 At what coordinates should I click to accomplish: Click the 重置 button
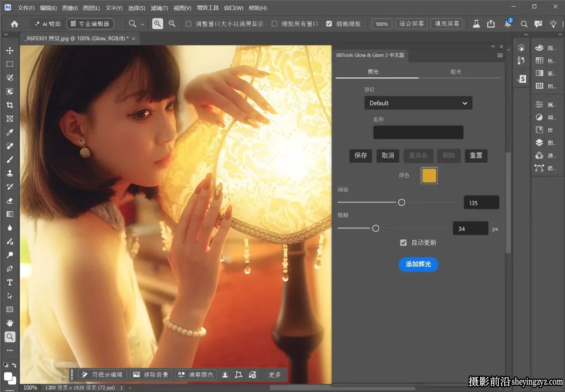tap(476, 156)
